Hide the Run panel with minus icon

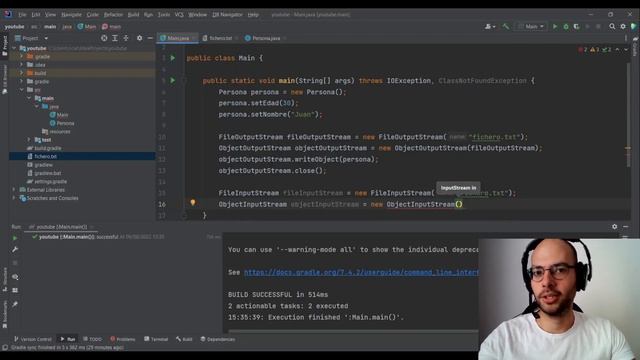coord(625,227)
